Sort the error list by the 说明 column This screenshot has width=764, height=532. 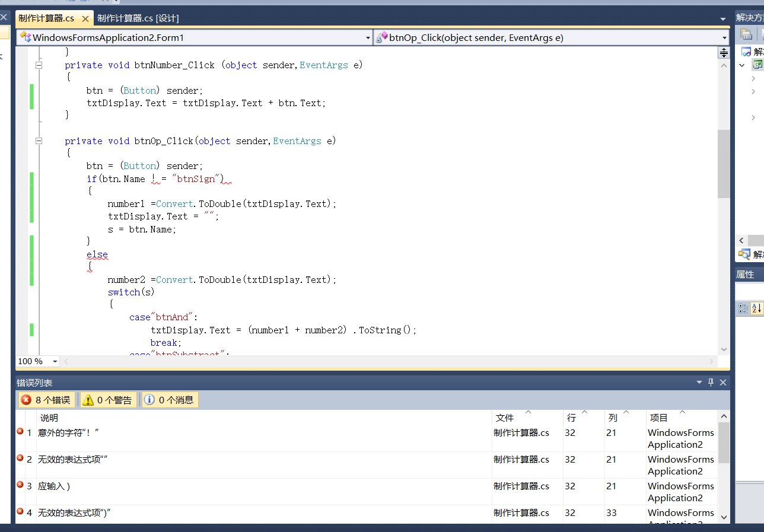click(x=264, y=418)
